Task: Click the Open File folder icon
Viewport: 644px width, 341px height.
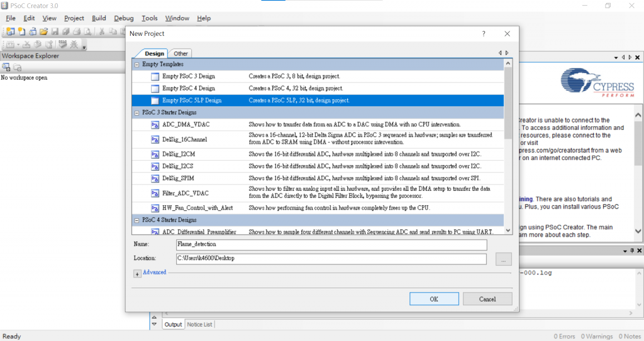Action: 44,31
